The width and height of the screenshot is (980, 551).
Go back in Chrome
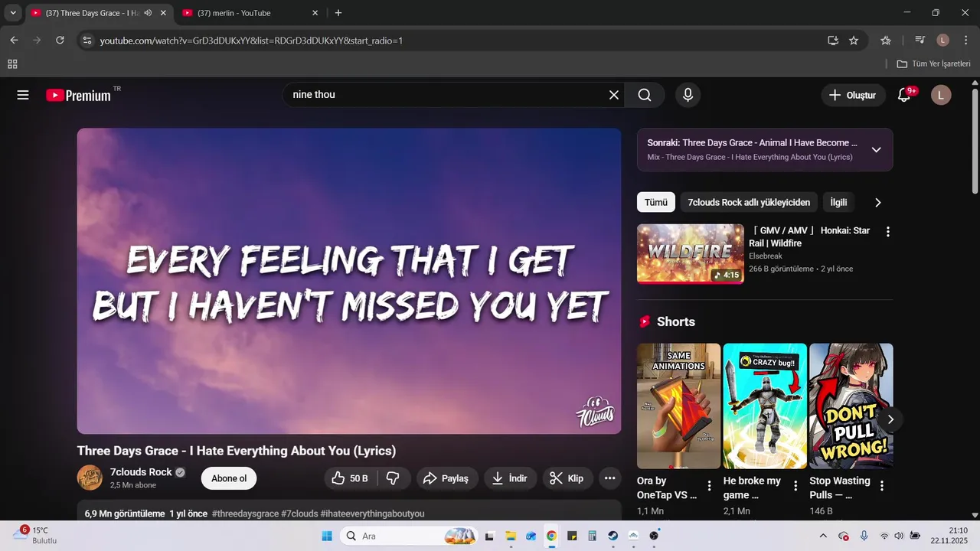click(x=14, y=40)
